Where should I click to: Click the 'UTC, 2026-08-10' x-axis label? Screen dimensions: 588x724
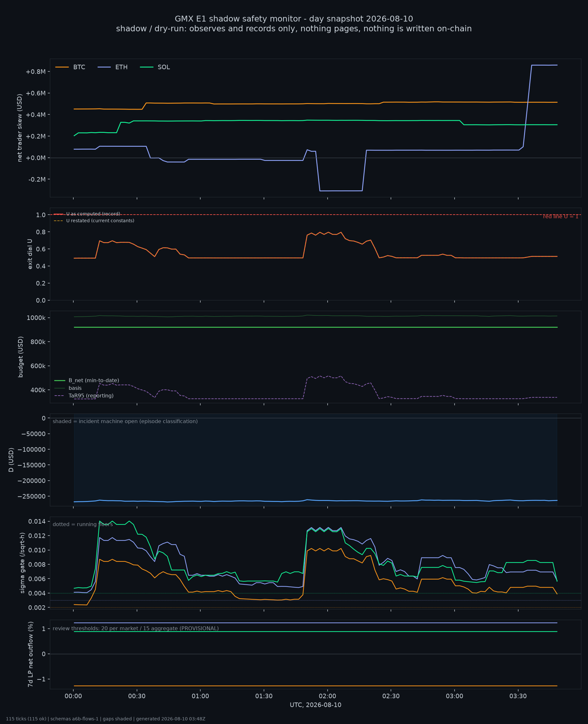316,705
